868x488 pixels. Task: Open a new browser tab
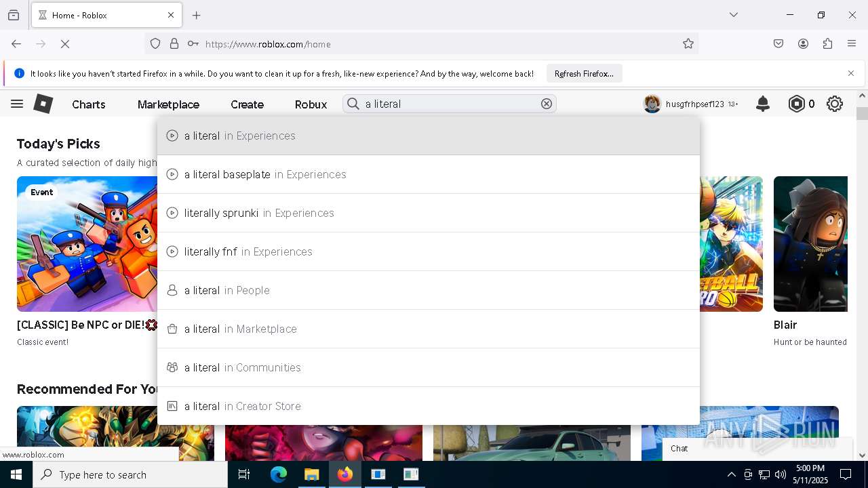(x=197, y=15)
